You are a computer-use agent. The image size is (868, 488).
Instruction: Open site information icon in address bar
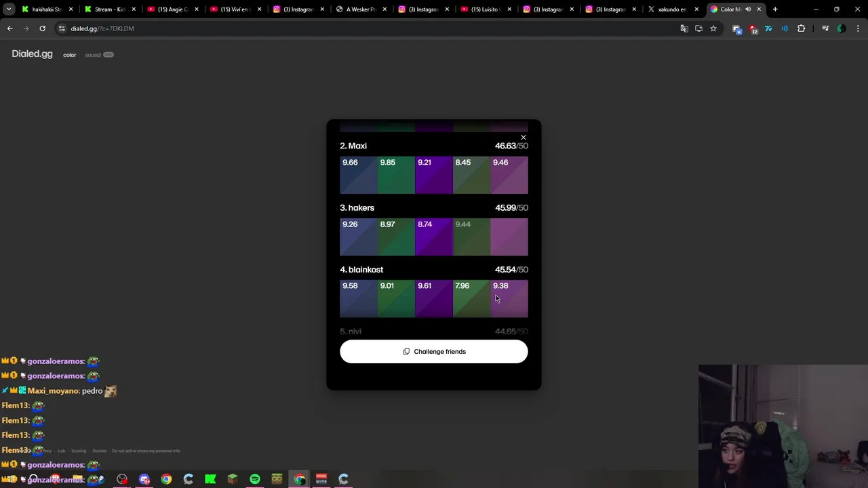pyautogui.click(x=62, y=28)
